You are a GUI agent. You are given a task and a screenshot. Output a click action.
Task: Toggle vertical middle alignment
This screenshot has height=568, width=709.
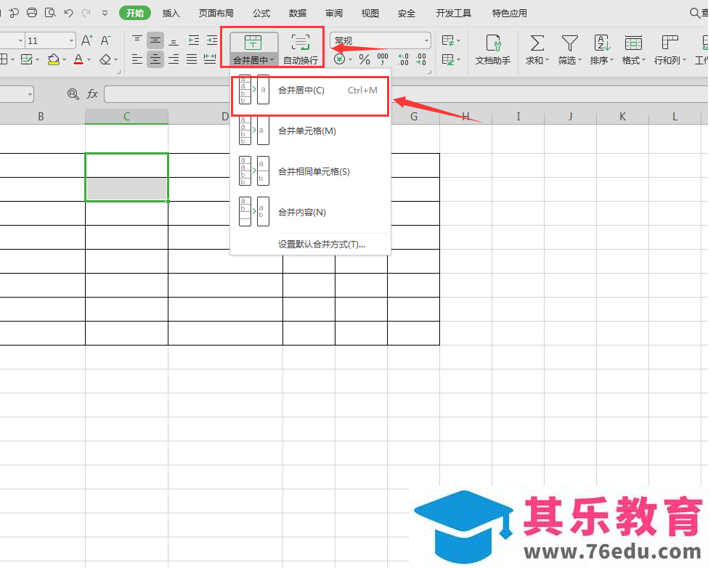point(155,41)
